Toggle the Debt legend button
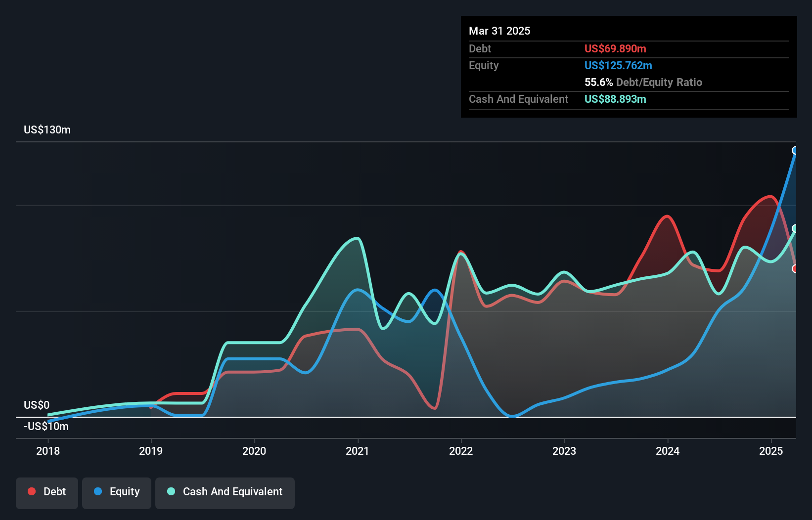This screenshot has height=520, width=812. [47, 493]
